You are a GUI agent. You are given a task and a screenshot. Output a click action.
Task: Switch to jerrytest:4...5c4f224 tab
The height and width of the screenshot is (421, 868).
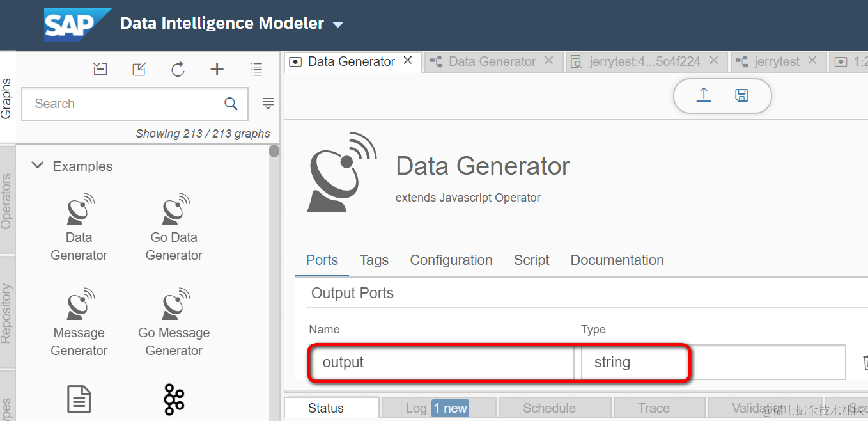(645, 61)
